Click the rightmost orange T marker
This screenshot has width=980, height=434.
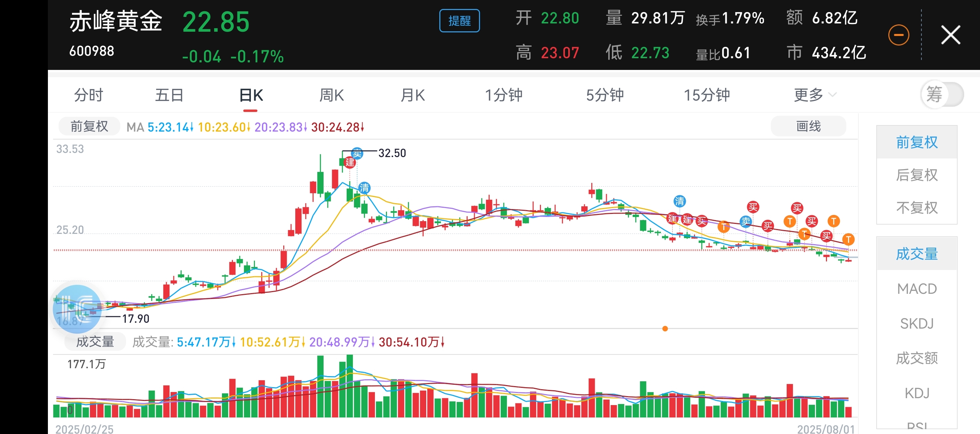(848, 239)
